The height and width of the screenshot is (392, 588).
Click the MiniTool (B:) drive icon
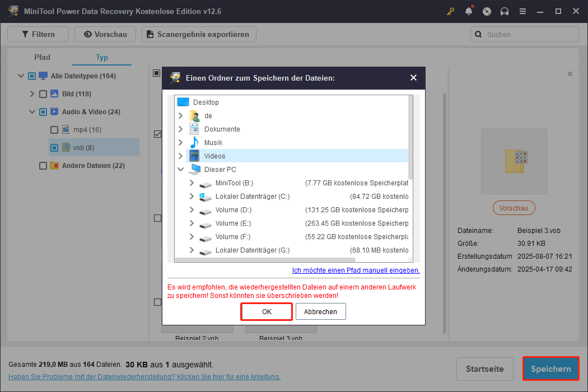(x=205, y=184)
